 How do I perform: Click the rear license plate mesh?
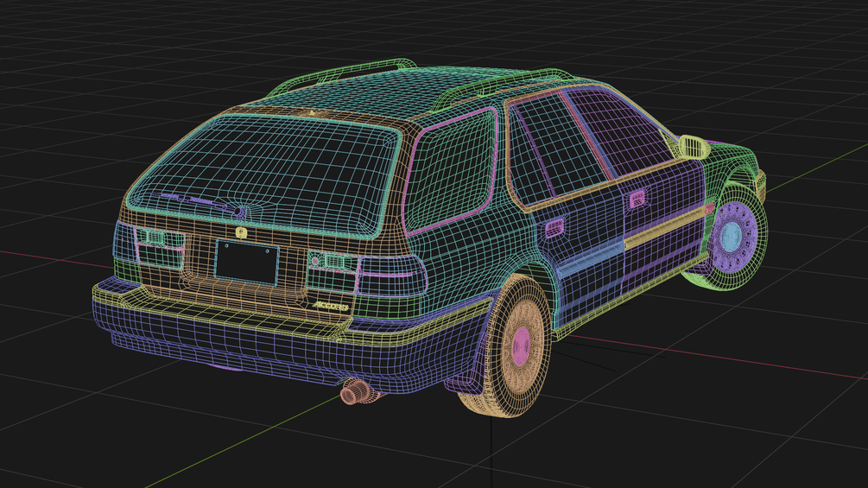point(246,263)
